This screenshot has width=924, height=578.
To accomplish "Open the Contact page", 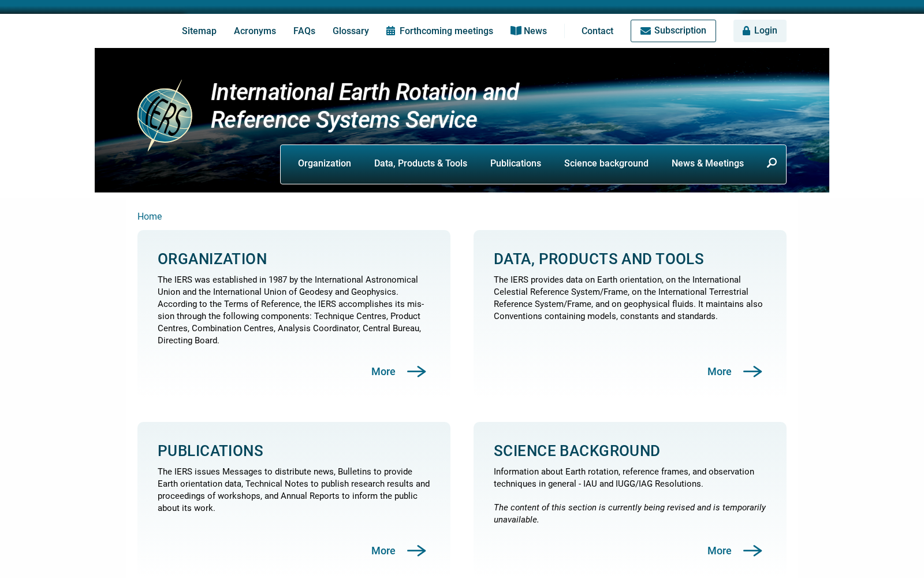I will pyautogui.click(x=597, y=31).
